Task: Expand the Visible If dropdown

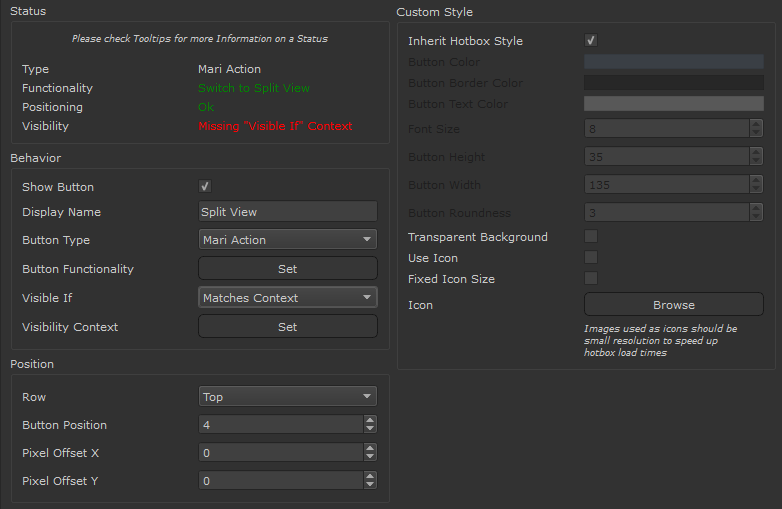Action: (288, 298)
